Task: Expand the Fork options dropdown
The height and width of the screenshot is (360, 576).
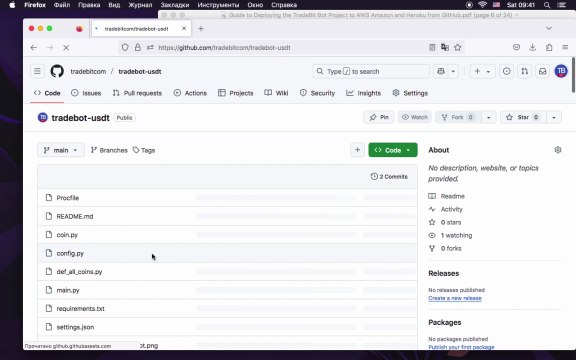Action: click(x=489, y=118)
